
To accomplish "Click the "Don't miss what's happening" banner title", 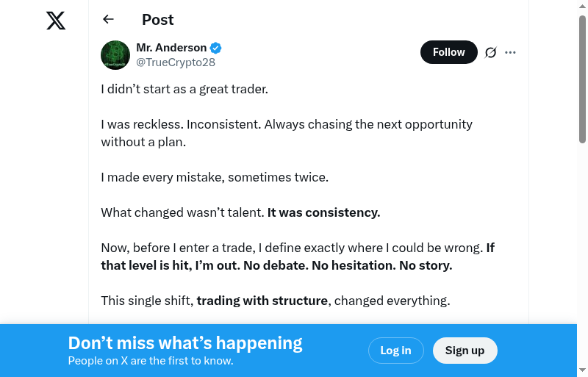I will coord(185,343).
